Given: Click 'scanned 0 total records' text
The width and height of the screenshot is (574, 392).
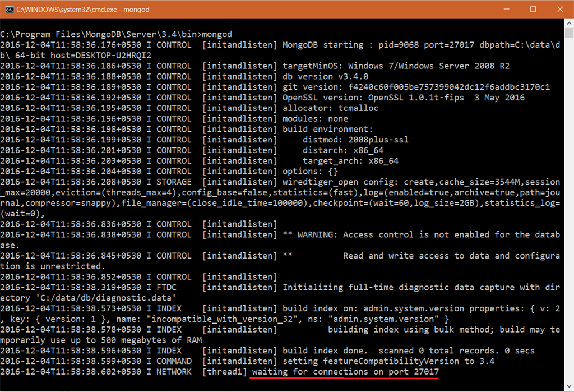Looking at the screenshot, I should (x=438, y=351).
